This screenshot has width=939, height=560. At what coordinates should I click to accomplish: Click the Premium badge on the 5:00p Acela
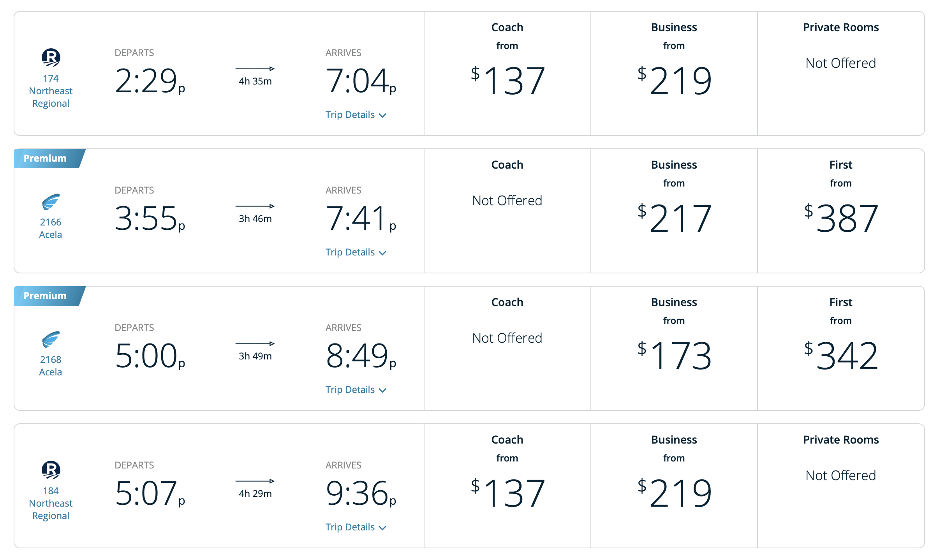click(44, 296)
